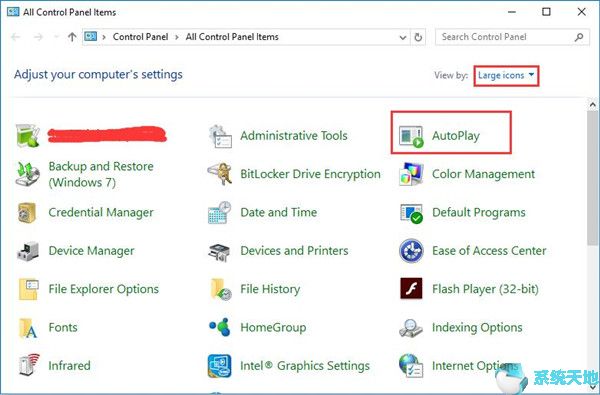The height and width of the screenshot is (395, 600).
Task: Click the Devices and Printers icon
Action: 219,252
